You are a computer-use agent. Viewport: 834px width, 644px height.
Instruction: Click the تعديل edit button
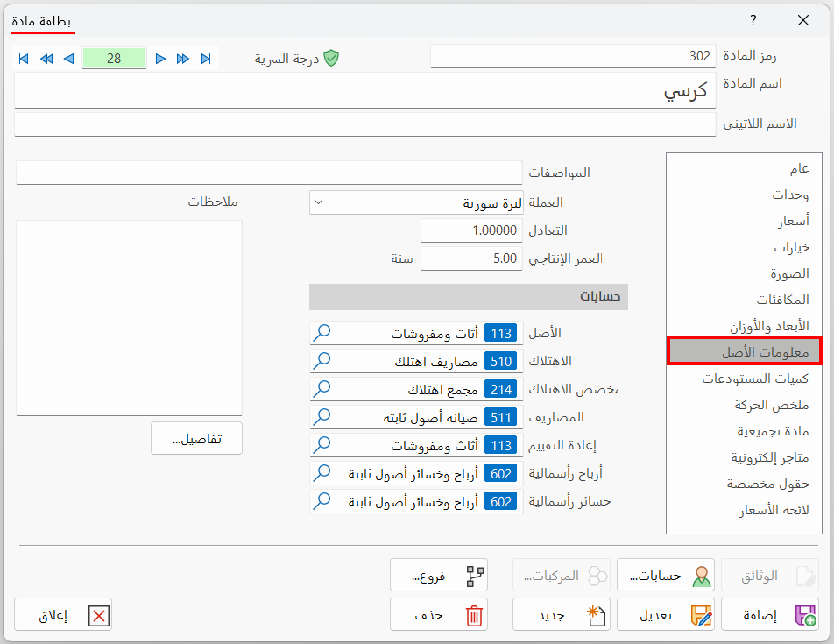tap(666, 615)
